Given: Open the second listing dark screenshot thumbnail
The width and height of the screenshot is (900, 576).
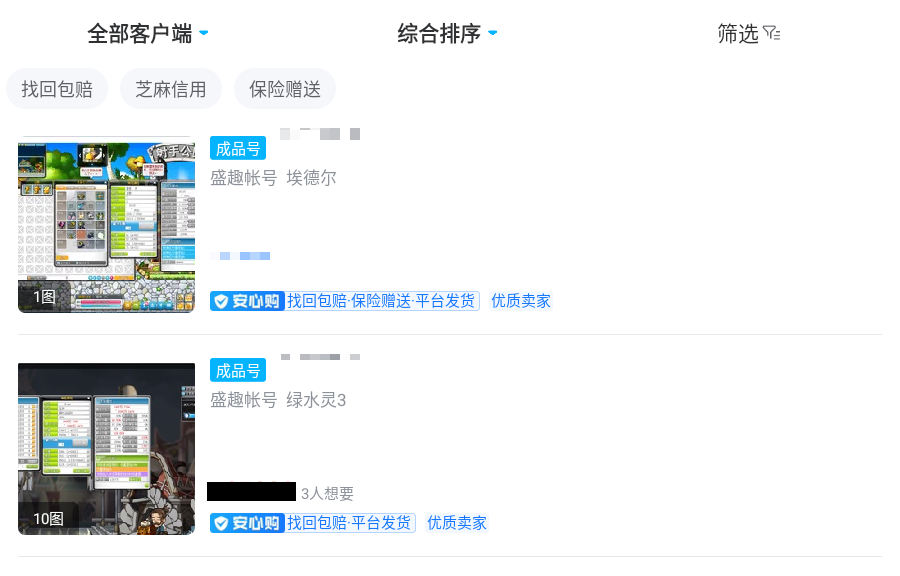Looking at the screenshot, I should [106, 449].
